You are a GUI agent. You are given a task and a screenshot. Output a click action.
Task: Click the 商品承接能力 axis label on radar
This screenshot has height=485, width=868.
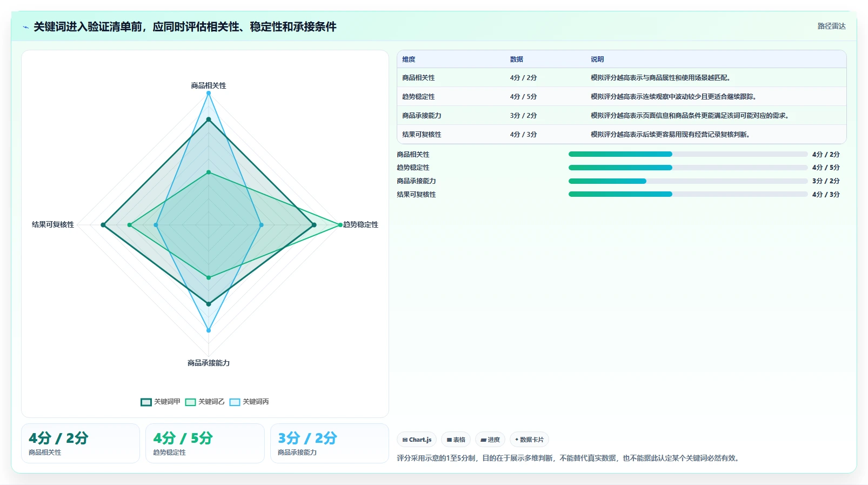[209, 363]
